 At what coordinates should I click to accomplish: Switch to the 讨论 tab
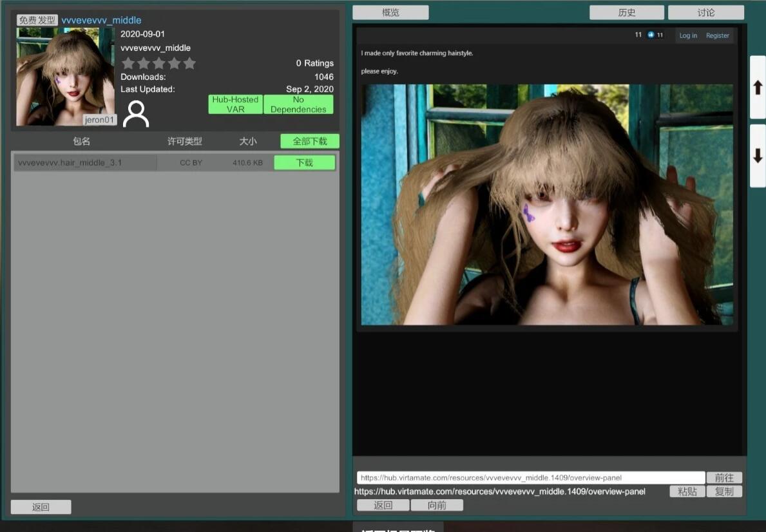[706, 12]
